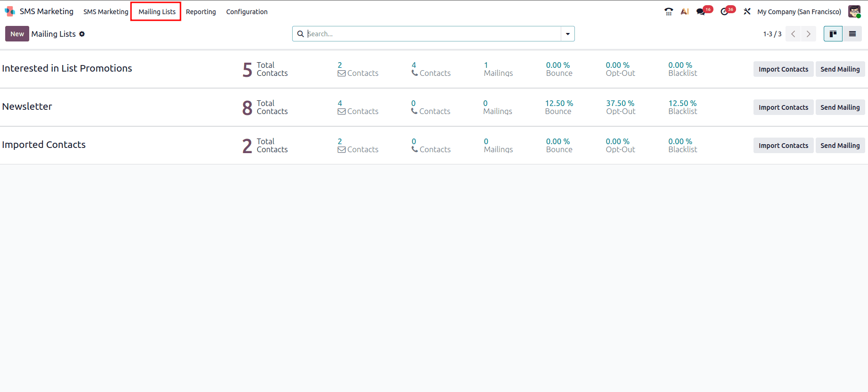Switch to Kanban view
This screenshot has width=868, height=392.
coord(833,33)
